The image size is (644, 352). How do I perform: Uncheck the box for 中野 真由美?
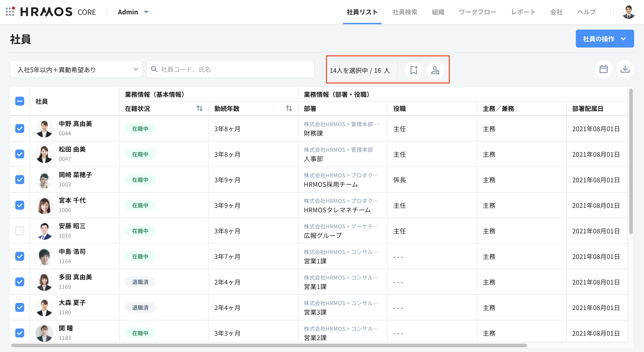[x=20, y=128]
